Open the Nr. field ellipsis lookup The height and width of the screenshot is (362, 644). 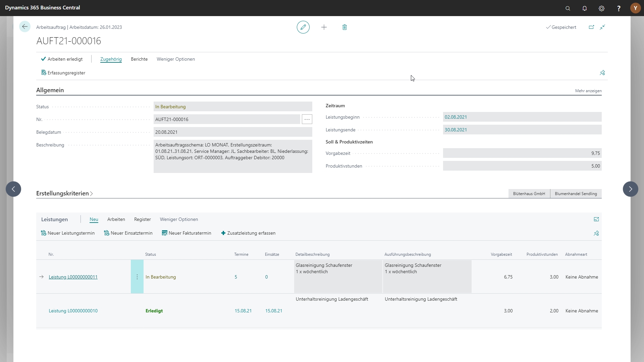point(307,119)
